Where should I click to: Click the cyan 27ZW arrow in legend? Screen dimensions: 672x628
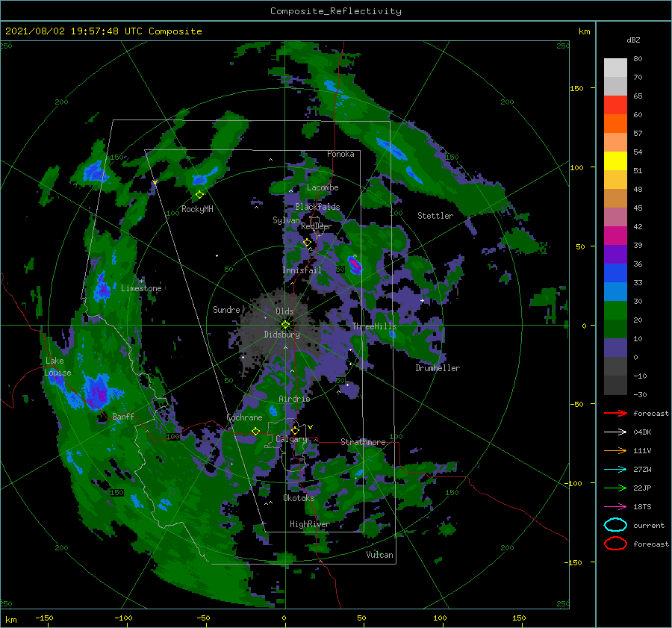[x=615, y=470]
